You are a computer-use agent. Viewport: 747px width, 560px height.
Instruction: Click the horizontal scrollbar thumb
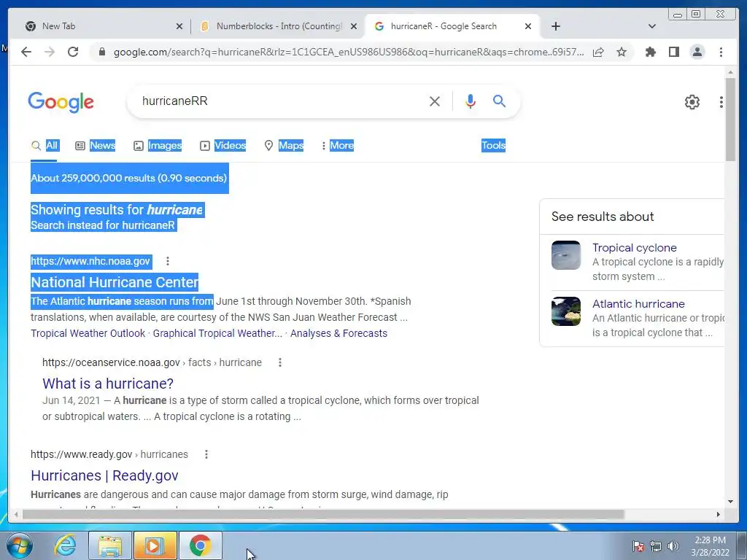(x=323, y=514)
